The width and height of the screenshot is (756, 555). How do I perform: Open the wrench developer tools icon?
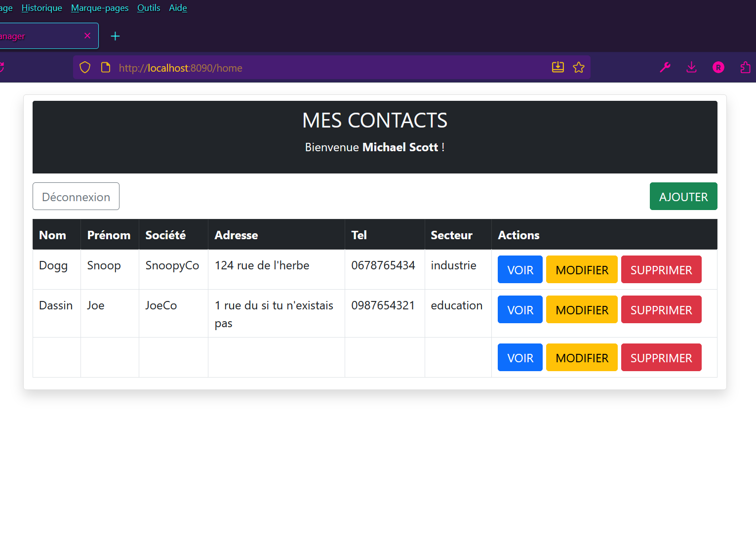[x=665, y=67]
